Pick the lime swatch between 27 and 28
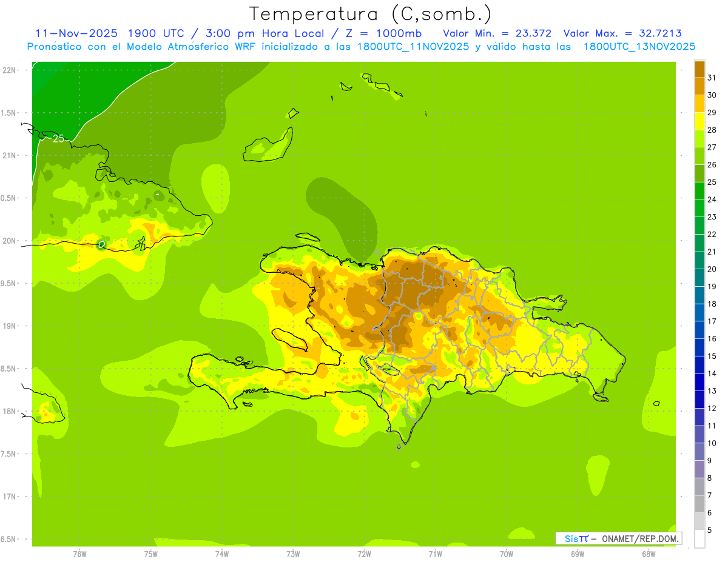Image resolution: width=728 pixels, height=562 pixels. tap(699, 139)
